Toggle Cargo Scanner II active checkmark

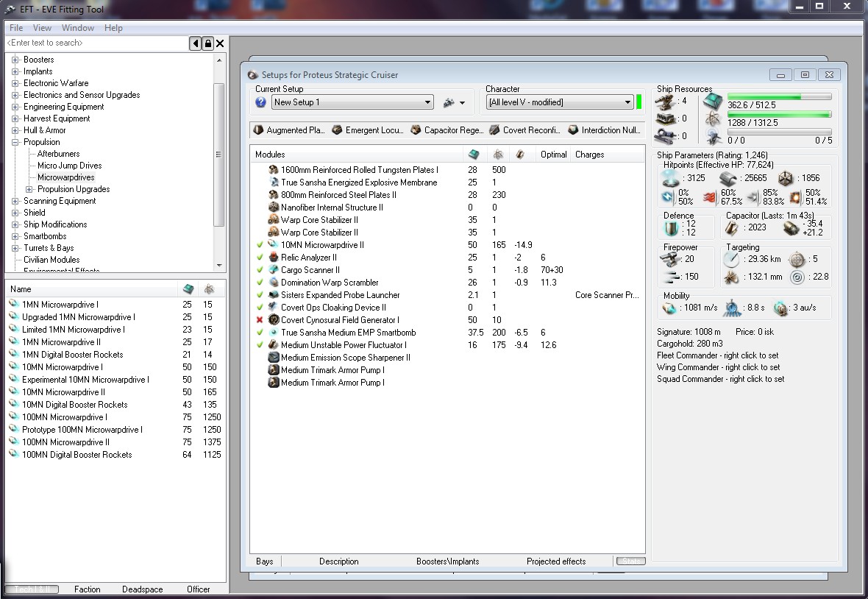coord(260,270)
